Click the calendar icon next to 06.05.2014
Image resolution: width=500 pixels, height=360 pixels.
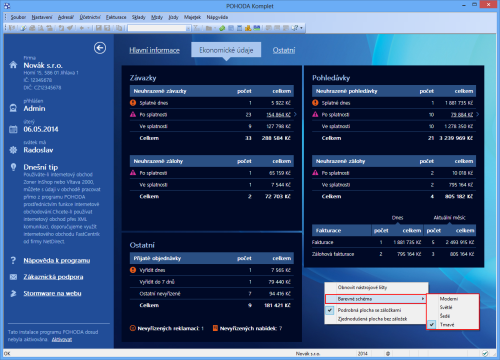click(13, 129)
